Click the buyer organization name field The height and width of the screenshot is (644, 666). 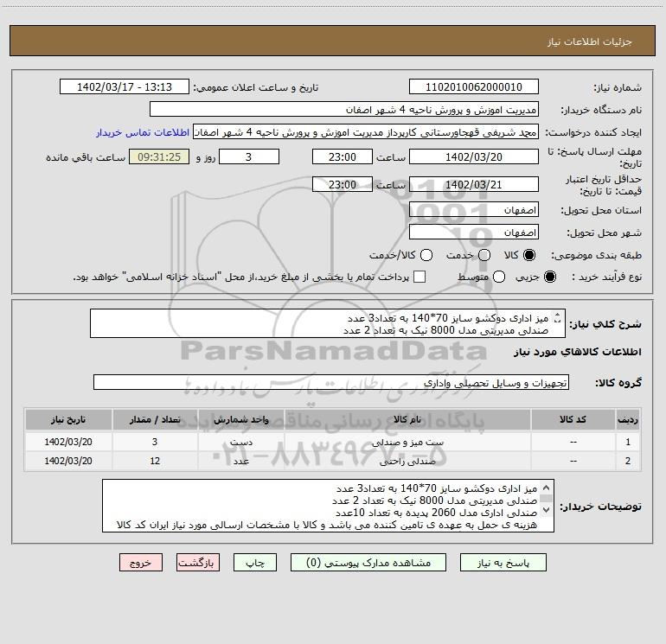(x=344, y=110)
